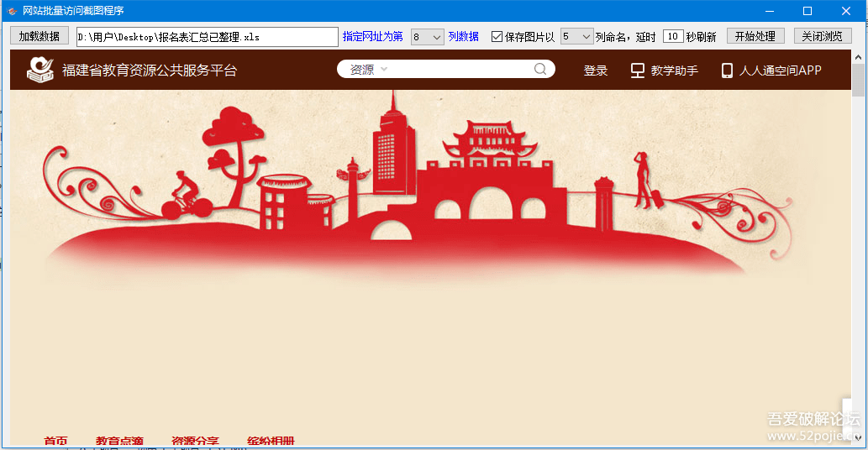
Task: Open the 教学助手 link
Action: [674, 71]
